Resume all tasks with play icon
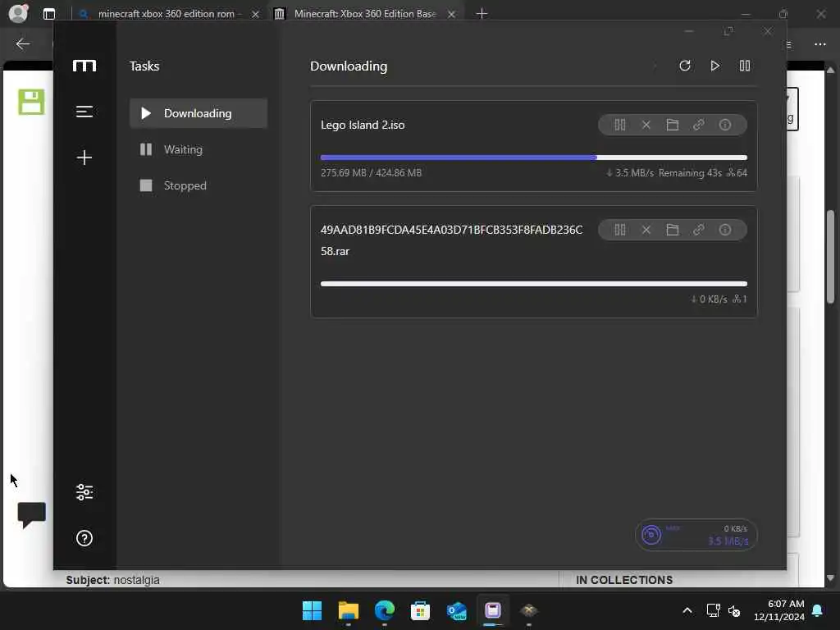The image size is (840, 630). tap(714, 66)
